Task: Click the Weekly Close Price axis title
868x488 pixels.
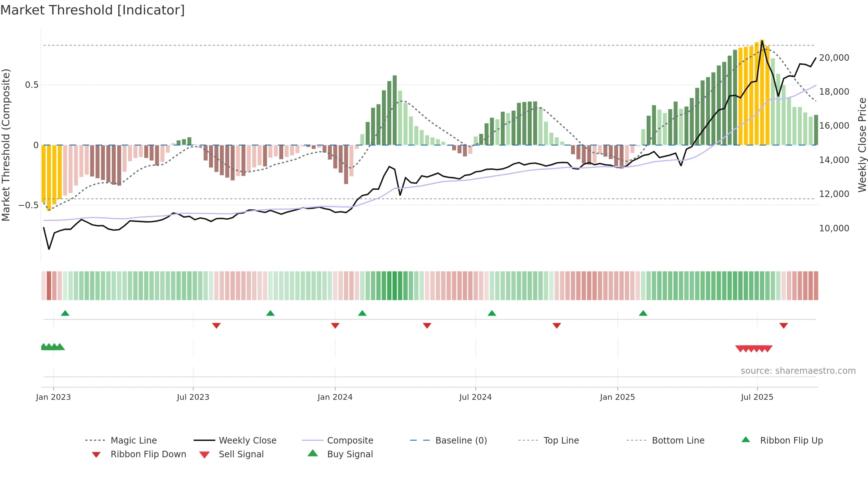Action: pos(862,145)
